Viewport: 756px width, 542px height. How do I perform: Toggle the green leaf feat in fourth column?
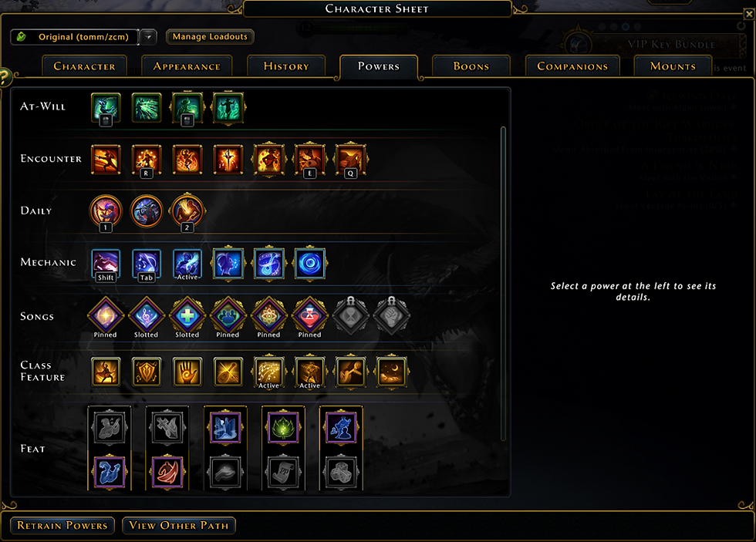(283, 428)
